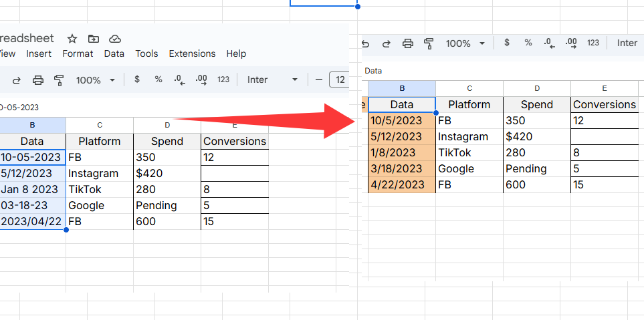Select paint format roller in the right toolbar
This screenshot has width=644, height=320.
429,43
